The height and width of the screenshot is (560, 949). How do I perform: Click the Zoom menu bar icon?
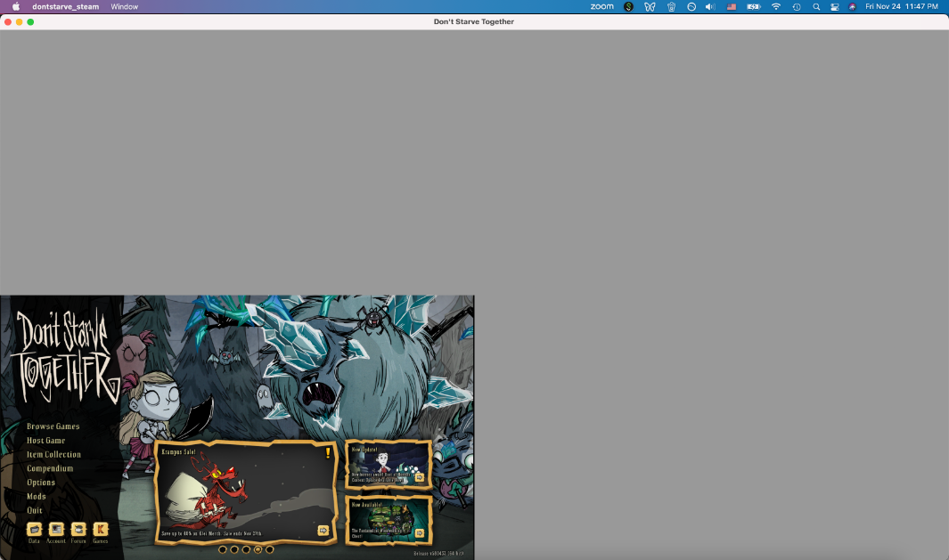[601, 6]
